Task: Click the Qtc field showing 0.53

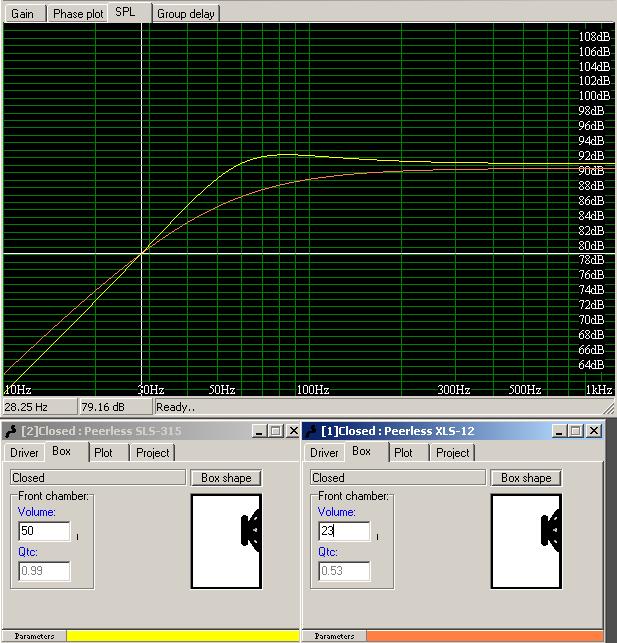Action: pos(344,571)
